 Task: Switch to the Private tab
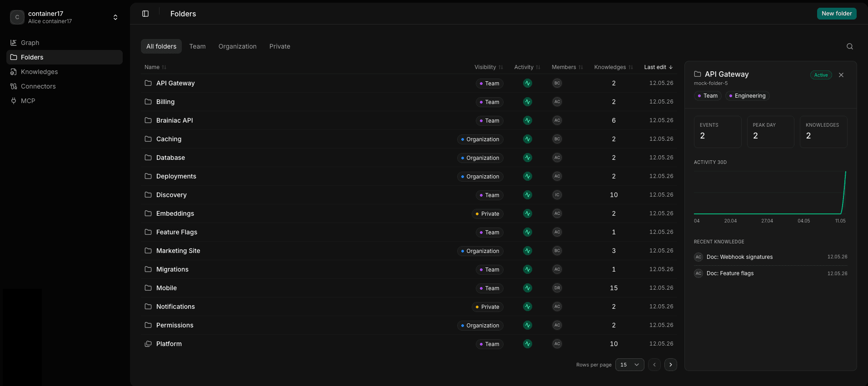click(279, 46)
